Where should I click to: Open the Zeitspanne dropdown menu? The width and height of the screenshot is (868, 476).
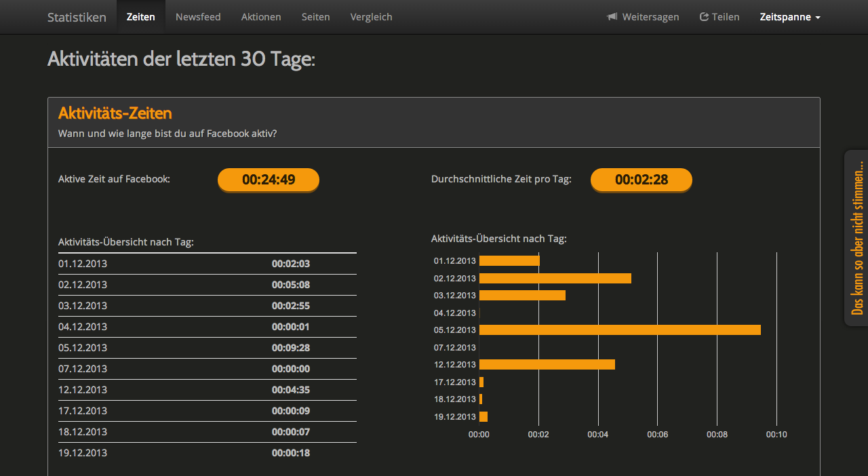[789, 17]
